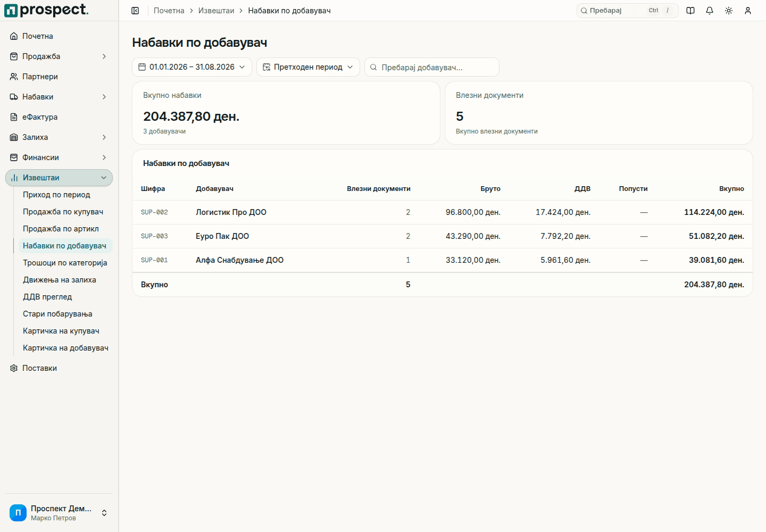Click the Шифра column header
766x532 pixels.
pyautogui.click(x=153, y=189)
